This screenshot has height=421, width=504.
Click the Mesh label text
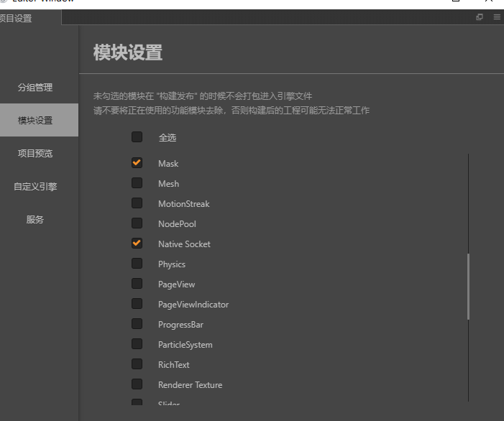coord(168,184)
